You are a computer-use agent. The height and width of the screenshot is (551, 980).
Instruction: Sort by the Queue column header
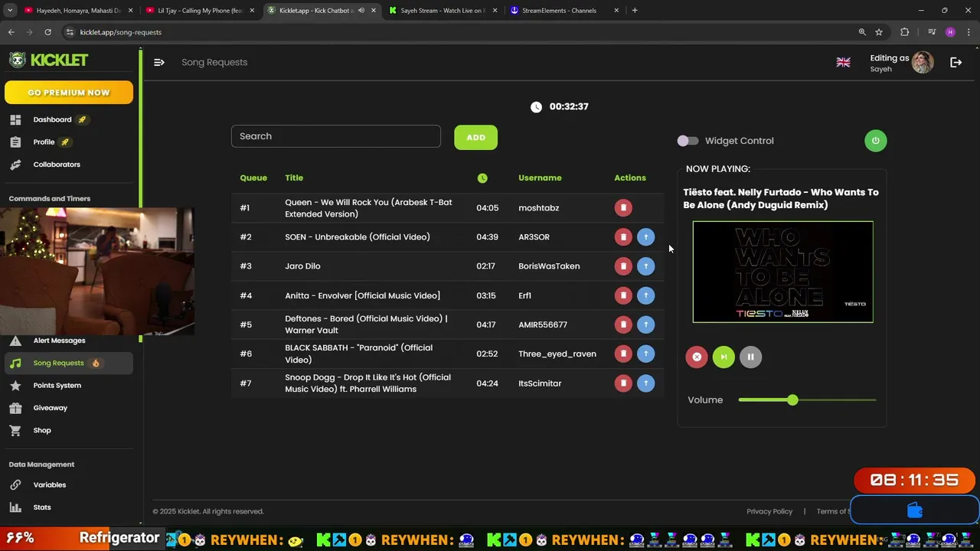click(x=253, y=178)
